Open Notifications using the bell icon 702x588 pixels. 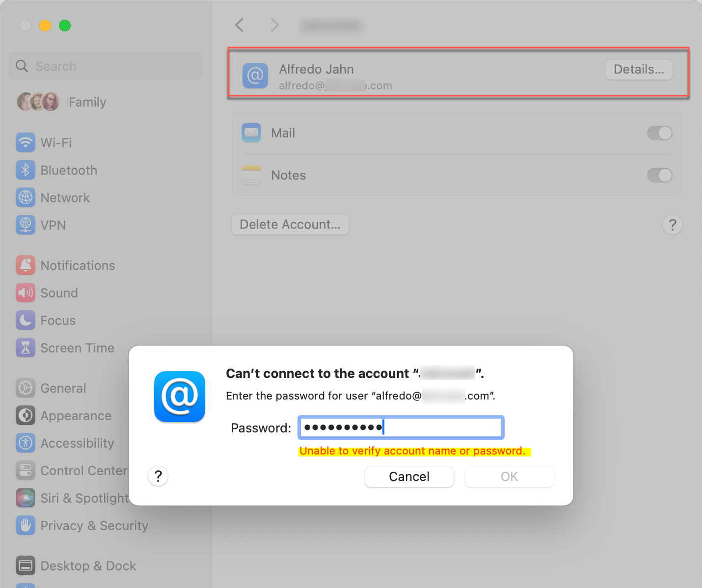pyautogui.click(x=26, y=265)
